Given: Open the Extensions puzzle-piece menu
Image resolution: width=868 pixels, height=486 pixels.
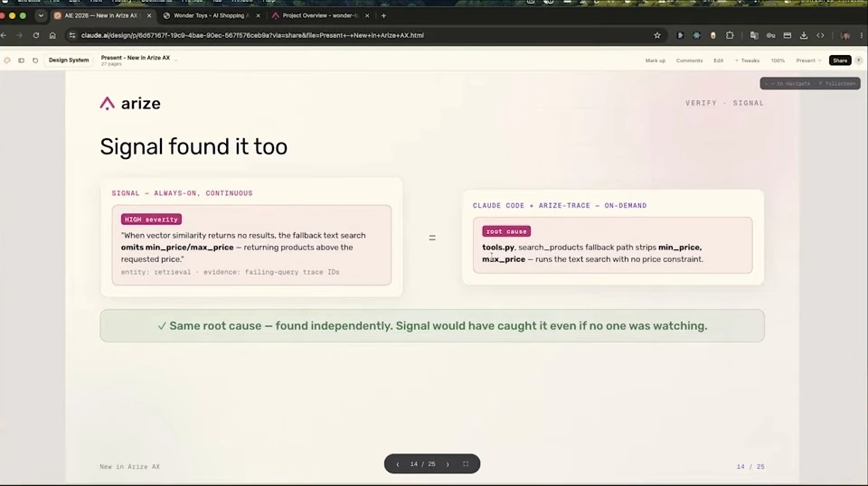Looking at the screenshot, I should [x=730, y=35].
